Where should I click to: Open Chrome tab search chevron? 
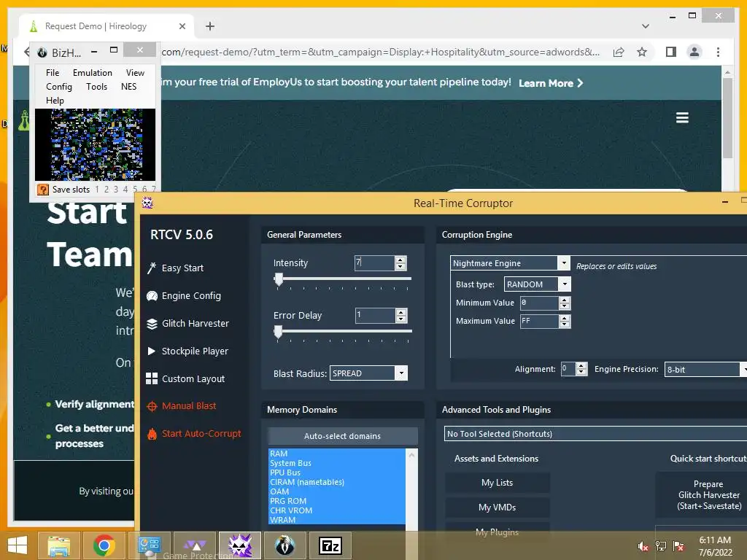(x=645, y=26)
